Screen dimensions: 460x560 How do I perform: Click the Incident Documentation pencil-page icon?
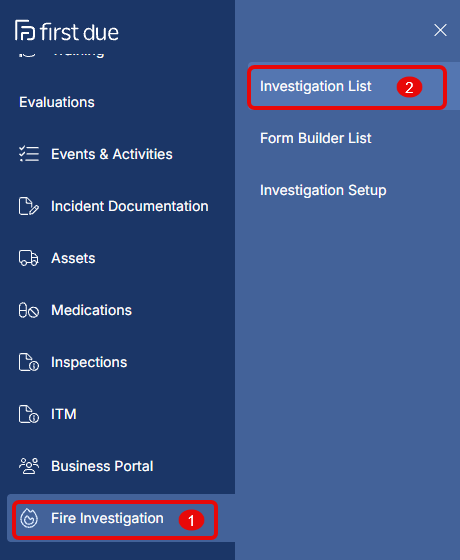29,206
